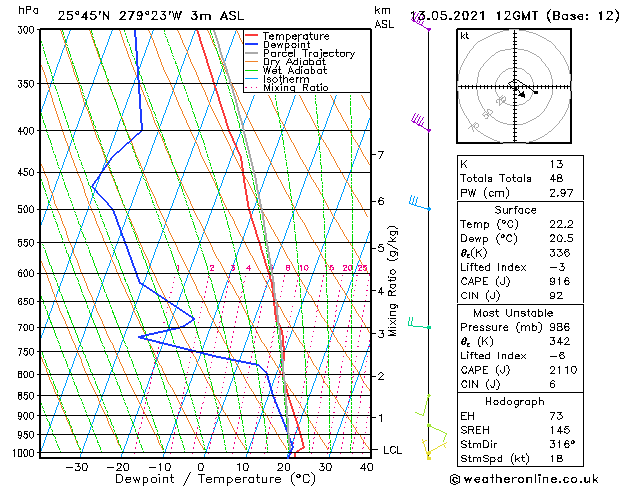Click the blue Dewpoint legend line
The image size is (629, 486).
251,45
